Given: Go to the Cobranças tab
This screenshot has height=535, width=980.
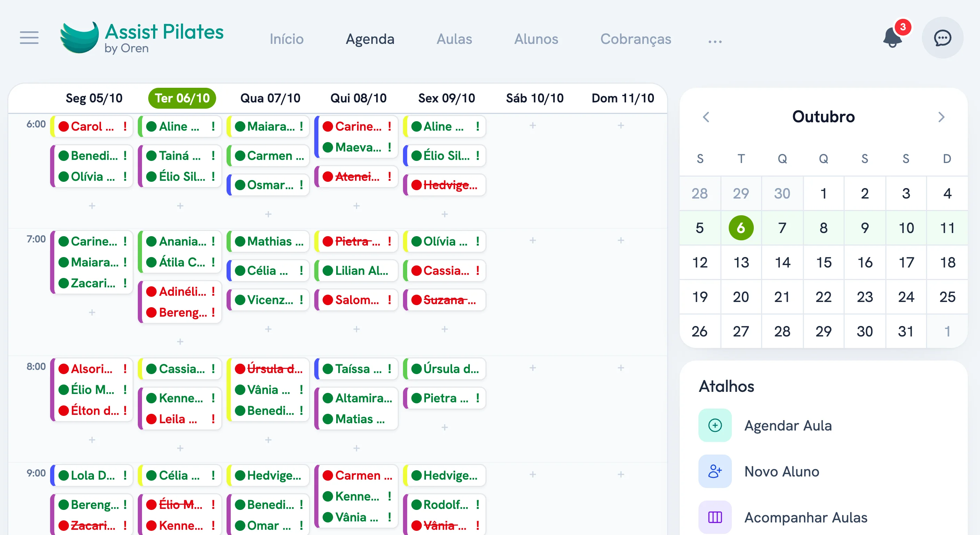Looking at the screenshot, I should [x=636, y=39].
